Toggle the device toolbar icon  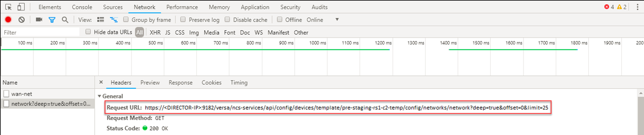click(21, 7)
